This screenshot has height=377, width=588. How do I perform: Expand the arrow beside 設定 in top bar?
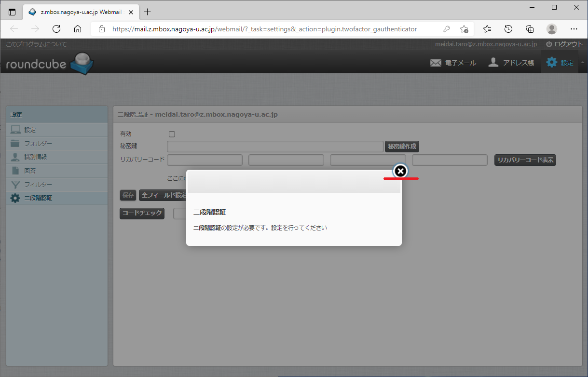pyautogui.click(x=582, y=62)
